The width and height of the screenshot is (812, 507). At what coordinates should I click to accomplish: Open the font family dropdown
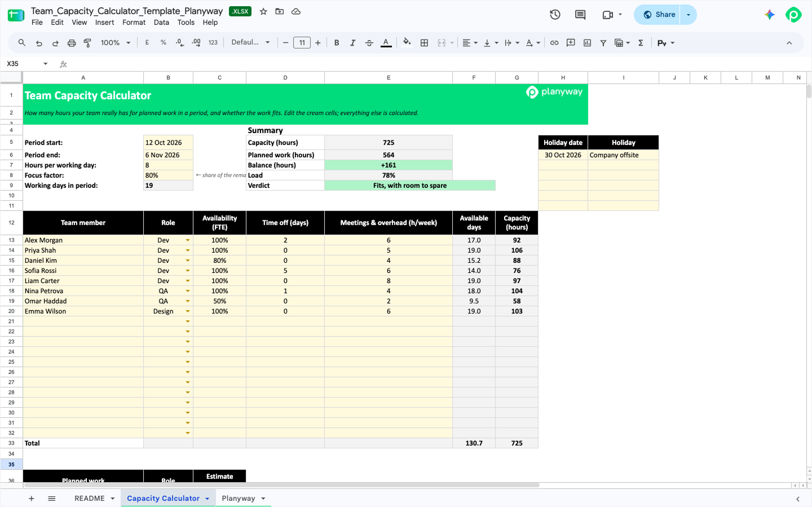[x=251, y=42]
